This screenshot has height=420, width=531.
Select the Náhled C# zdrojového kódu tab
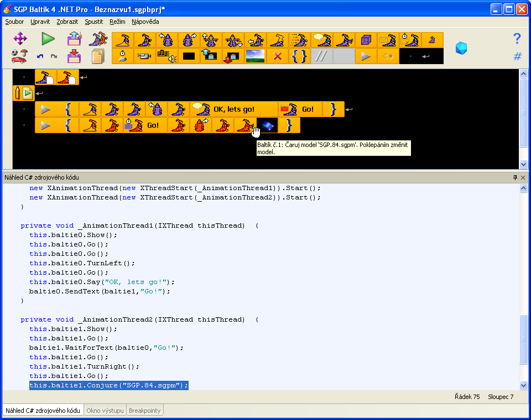click(43, 411)
